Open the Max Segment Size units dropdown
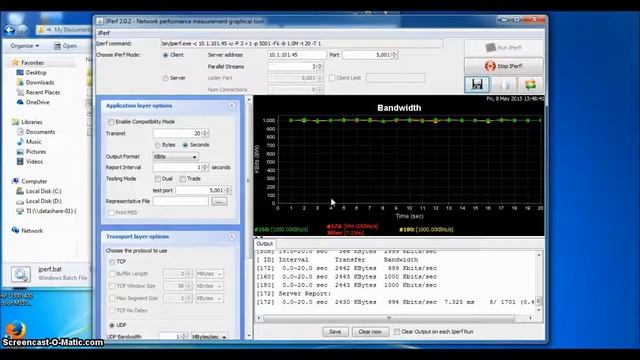Image resolution: width=640 pixels, height=360 pixels. (x=209, y=298)
